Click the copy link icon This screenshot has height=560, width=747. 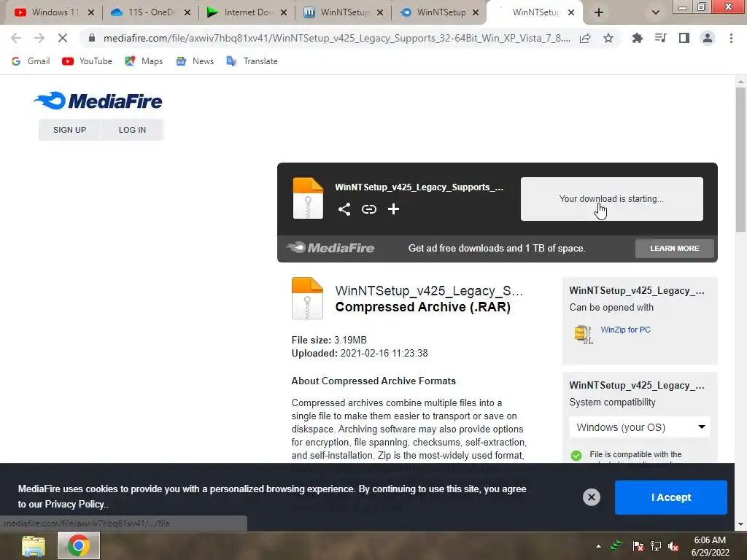368,209
